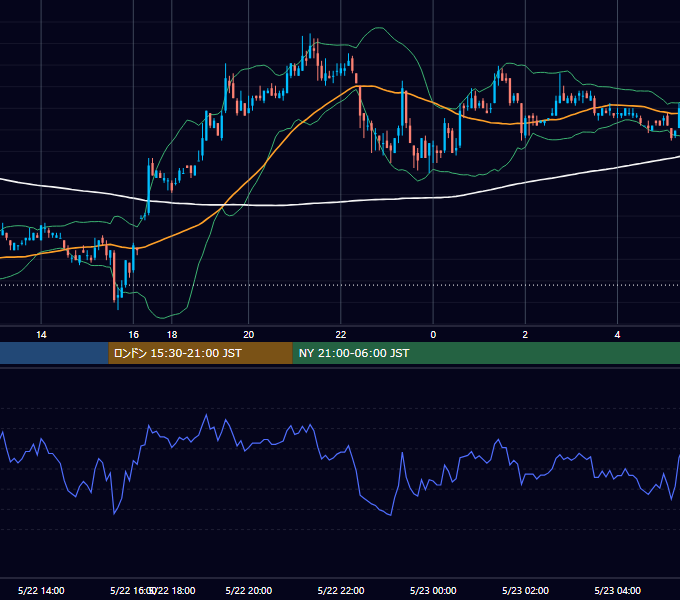The height and width of the screenshot is (600, 680).
Task: Click the London session bar 15:30-21:00 JST
Action: point(200,353)
